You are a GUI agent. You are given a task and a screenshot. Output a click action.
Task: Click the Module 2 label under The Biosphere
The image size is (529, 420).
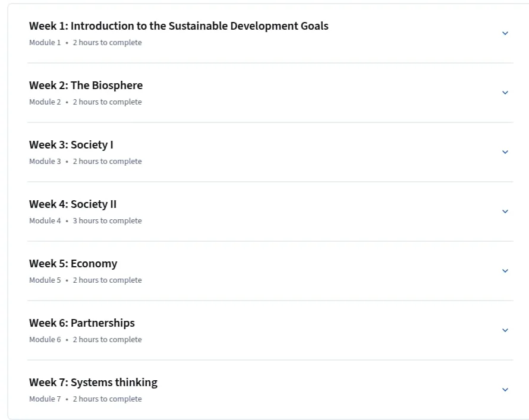click(x=45, y=102)
